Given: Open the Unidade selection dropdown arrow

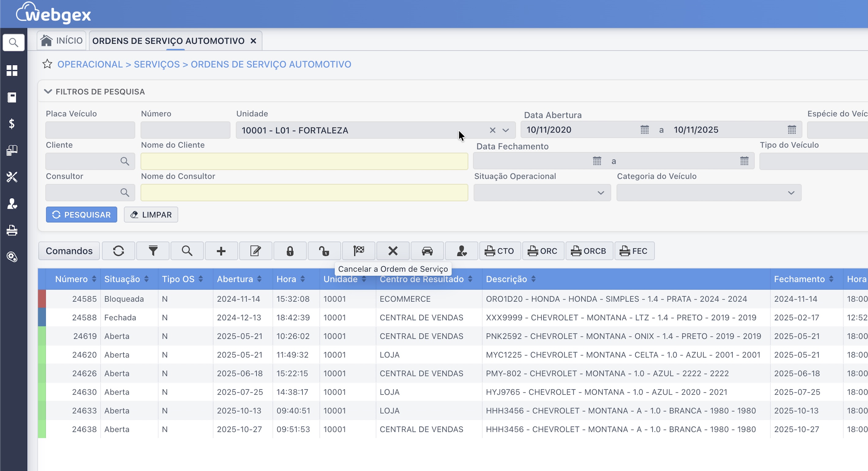Looking at the screenshot, I should (x=506, y=130).
